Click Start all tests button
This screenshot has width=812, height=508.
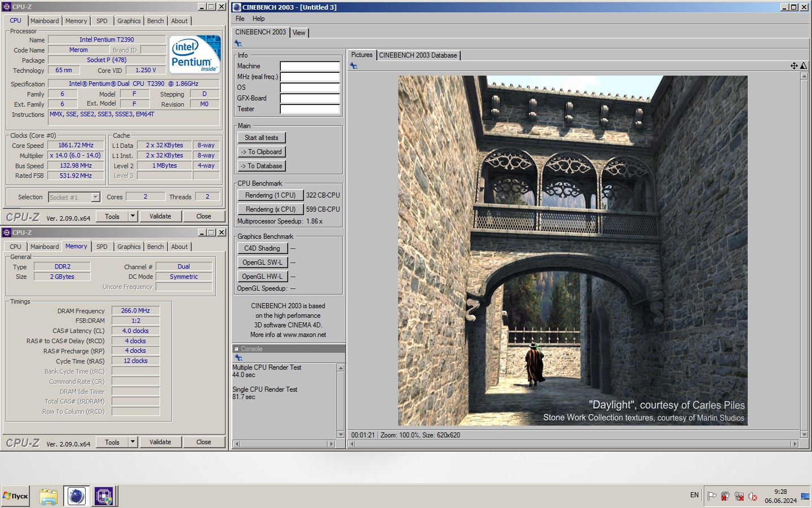pos(262,138)
